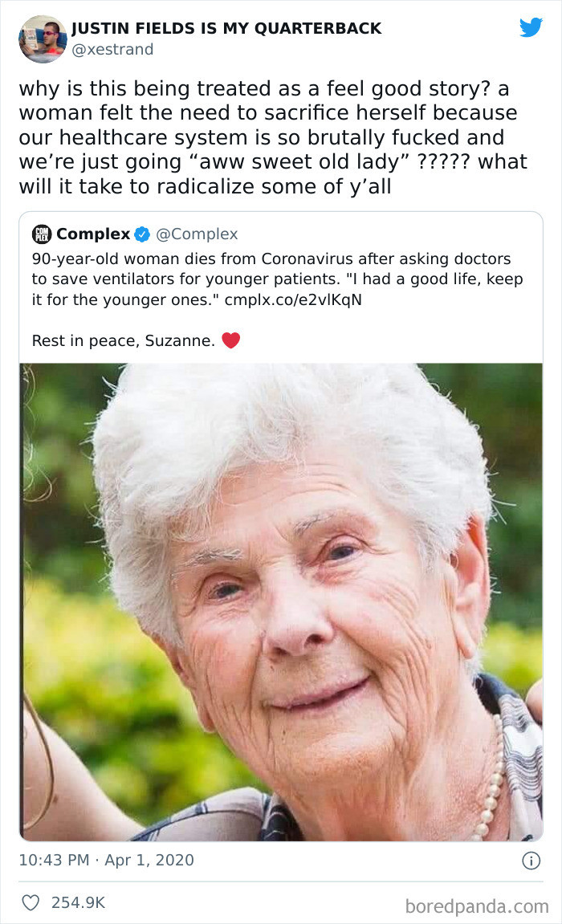Visit the boredpanda.com watermark link
Image resolution: width=562 pixels, height=924 pixels.
478,906
